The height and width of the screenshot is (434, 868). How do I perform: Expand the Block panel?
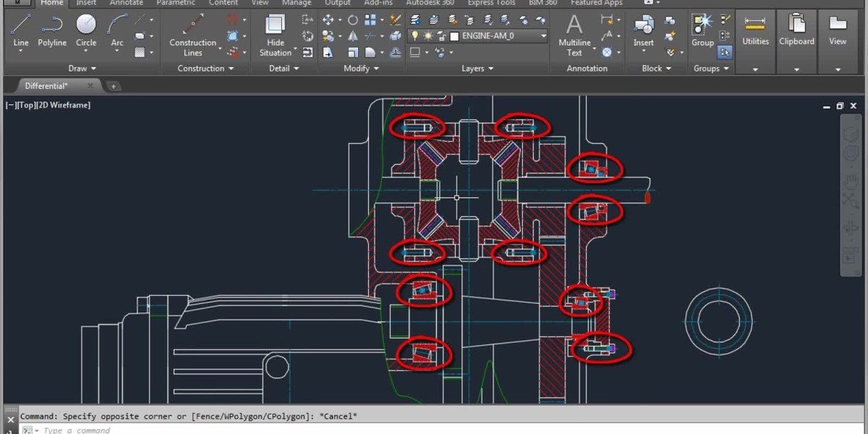(x=656, y=69)
